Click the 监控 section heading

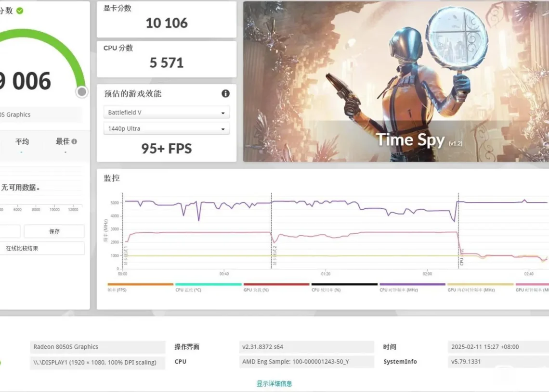112,178
